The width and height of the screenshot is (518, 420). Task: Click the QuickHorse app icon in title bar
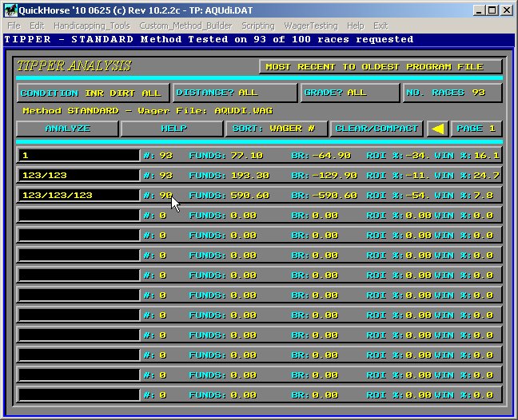(x=8, y=10)
